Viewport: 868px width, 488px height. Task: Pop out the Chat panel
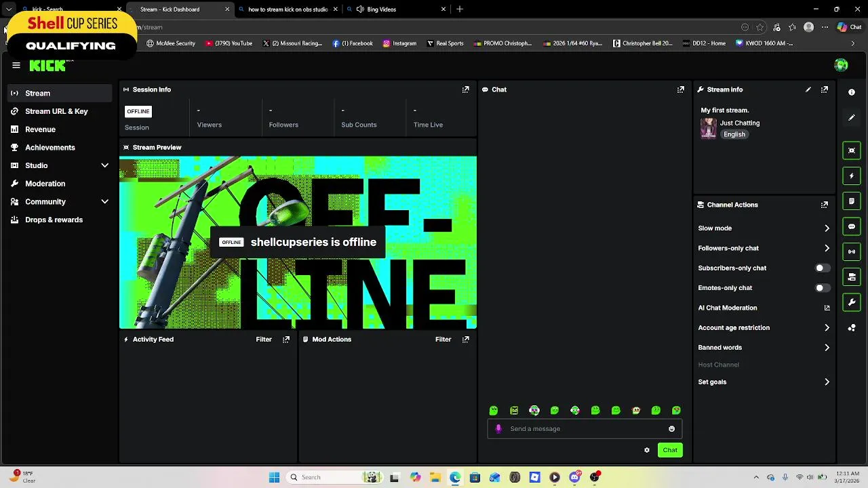point(680,89)
